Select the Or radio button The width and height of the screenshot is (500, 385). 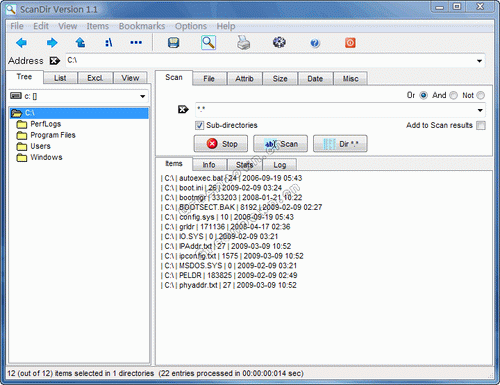click(x=423, y=95)
